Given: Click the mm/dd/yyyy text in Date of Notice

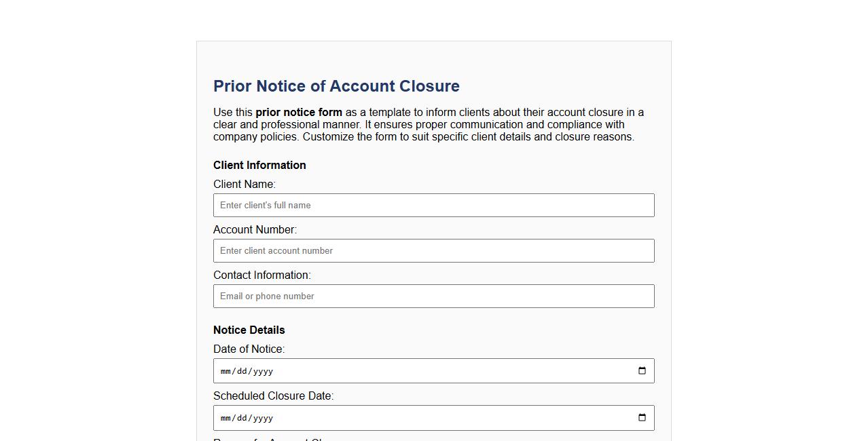Looking at the screenshot, I should 246,370.
